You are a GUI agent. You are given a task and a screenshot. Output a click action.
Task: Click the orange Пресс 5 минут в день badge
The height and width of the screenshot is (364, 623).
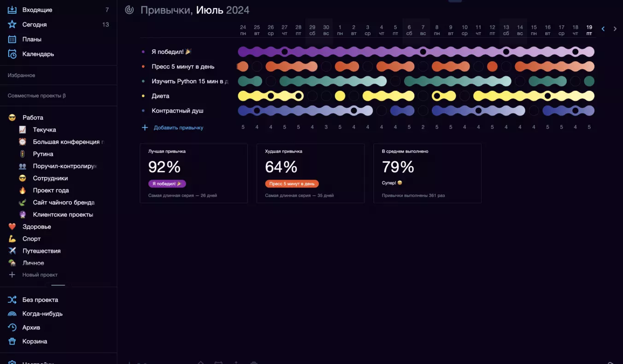pyautogui.click(x=292, y=183)
